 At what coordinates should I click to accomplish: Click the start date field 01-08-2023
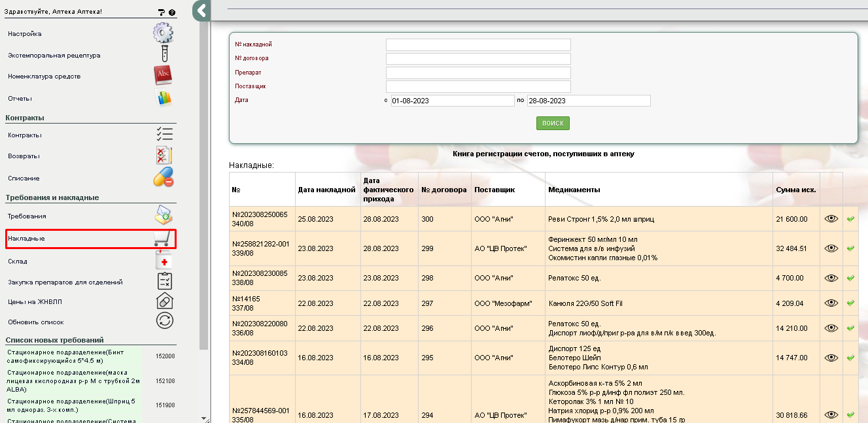point(452,101)
